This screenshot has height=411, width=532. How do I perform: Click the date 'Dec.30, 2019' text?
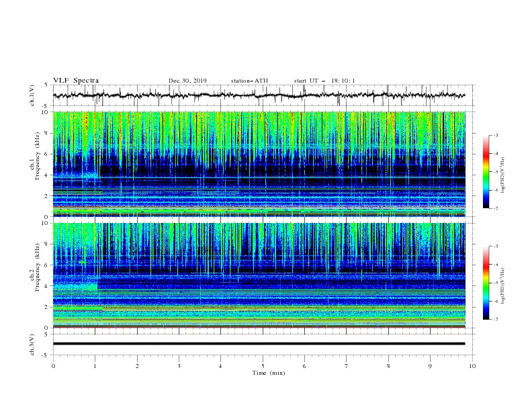(187, 81)
